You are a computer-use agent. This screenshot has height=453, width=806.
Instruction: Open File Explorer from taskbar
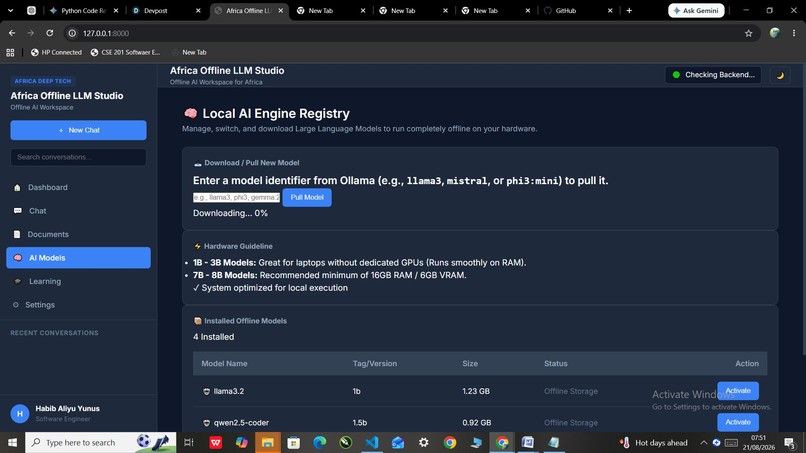267,442
